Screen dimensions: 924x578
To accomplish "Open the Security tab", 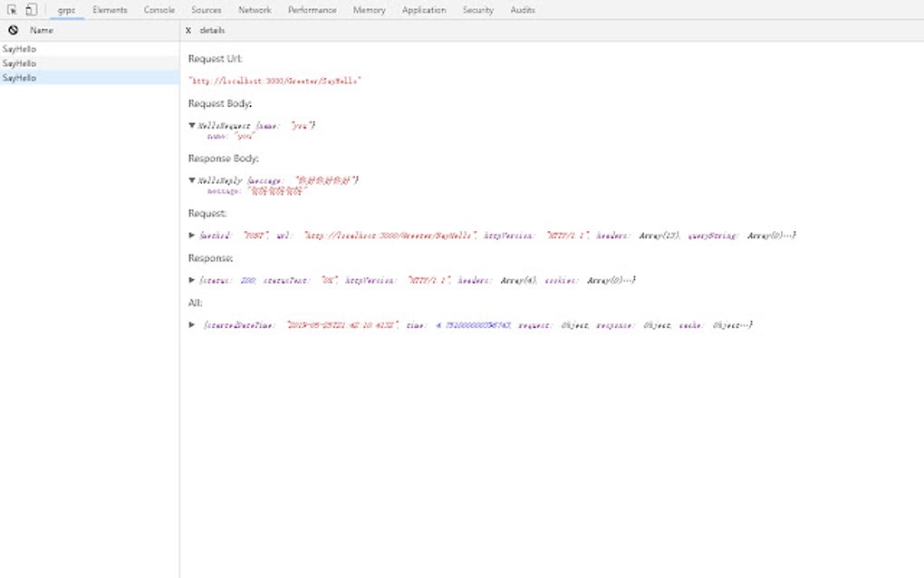I will pos(477,10).
